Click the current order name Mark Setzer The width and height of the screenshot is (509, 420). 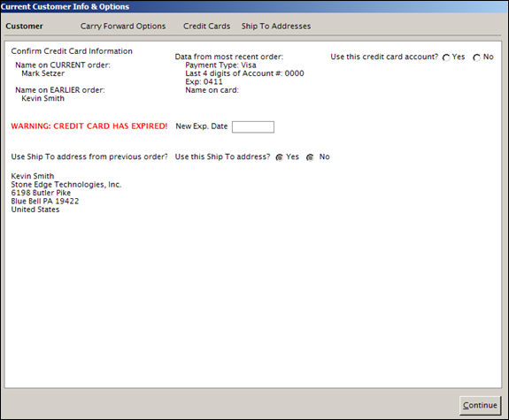click(x=42, y=73)
